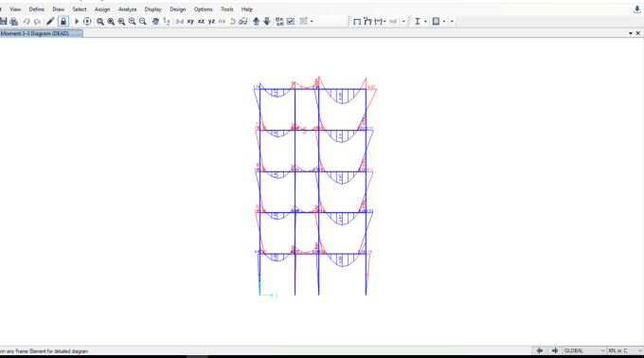Image resolution: width=644 pixels, height=358 pixels.
Task: Open the Help menu
Action: [247, 9]
